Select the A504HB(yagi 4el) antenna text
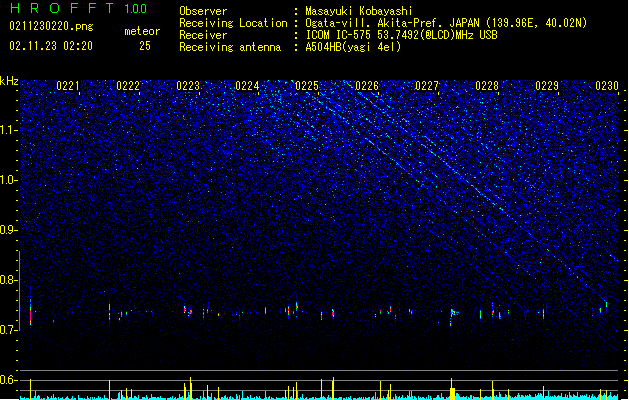 pyautogui.click(x=353, y=47)
